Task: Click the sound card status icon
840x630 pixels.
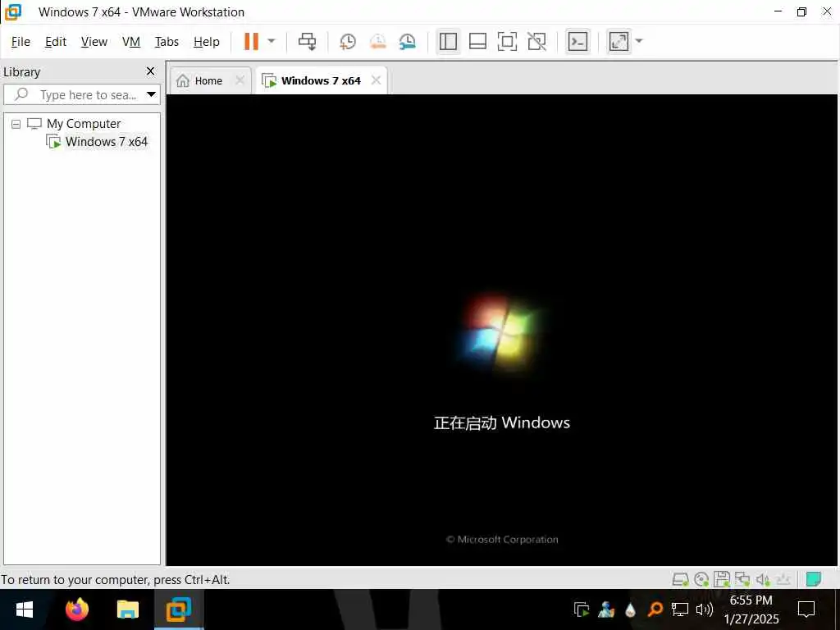Action: coord(763,578)
